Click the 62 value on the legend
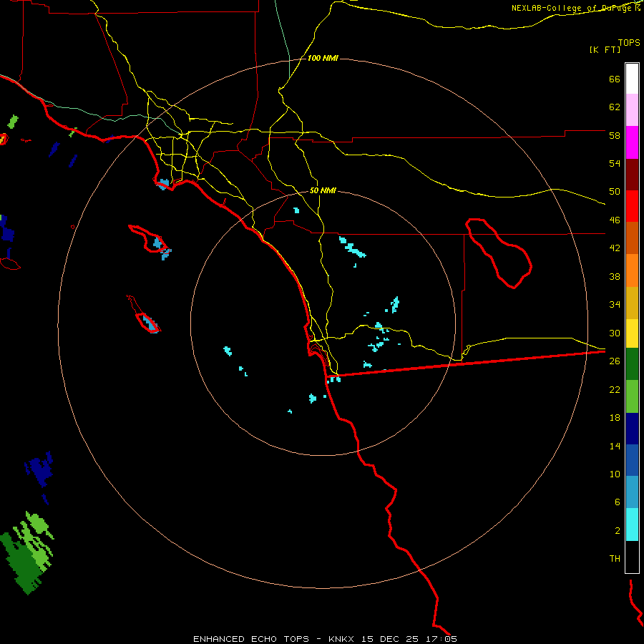This screenshot has width=644, height=644. pyautogui.click(x=615, y=107)
